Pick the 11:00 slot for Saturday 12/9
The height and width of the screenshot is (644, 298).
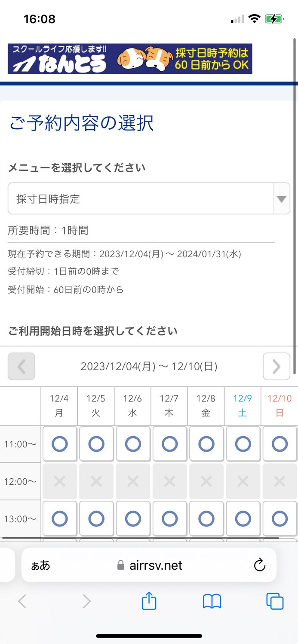click(243, 444)
